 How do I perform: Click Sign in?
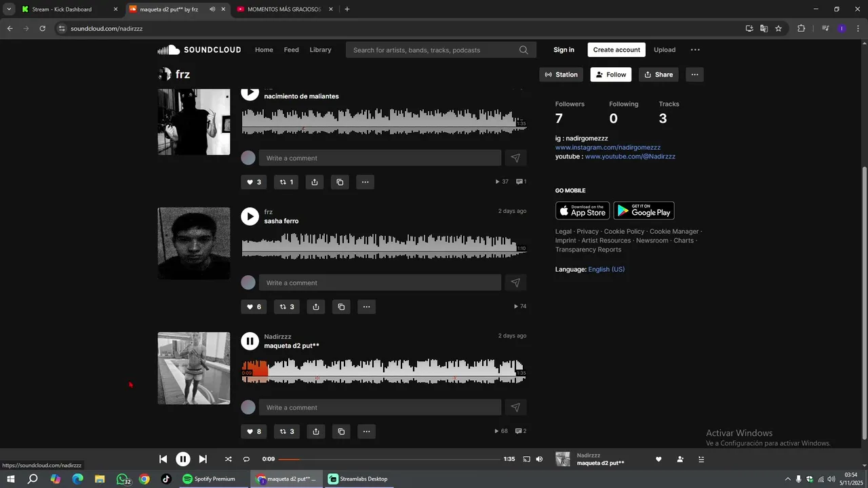[x=564, y=49]
